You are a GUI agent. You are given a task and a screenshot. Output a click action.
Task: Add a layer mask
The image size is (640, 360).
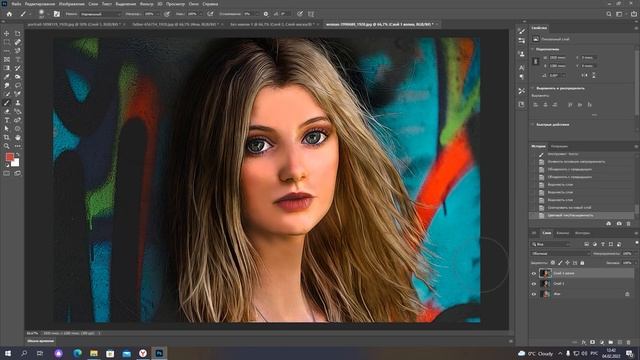(x=593, y=342)
